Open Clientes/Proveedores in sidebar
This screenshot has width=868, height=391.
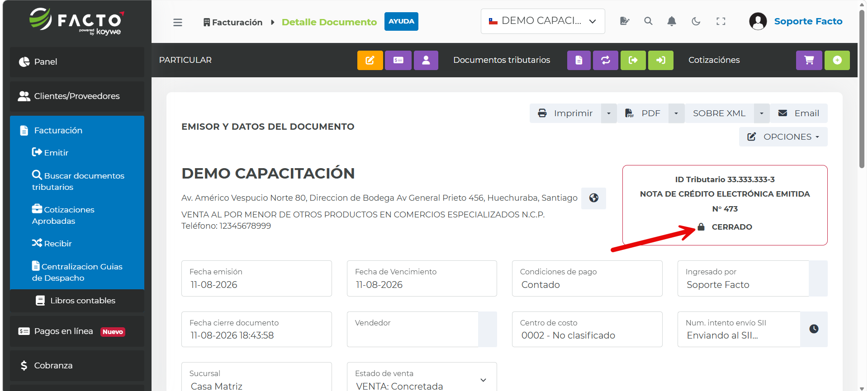click(x=77, y=96)
